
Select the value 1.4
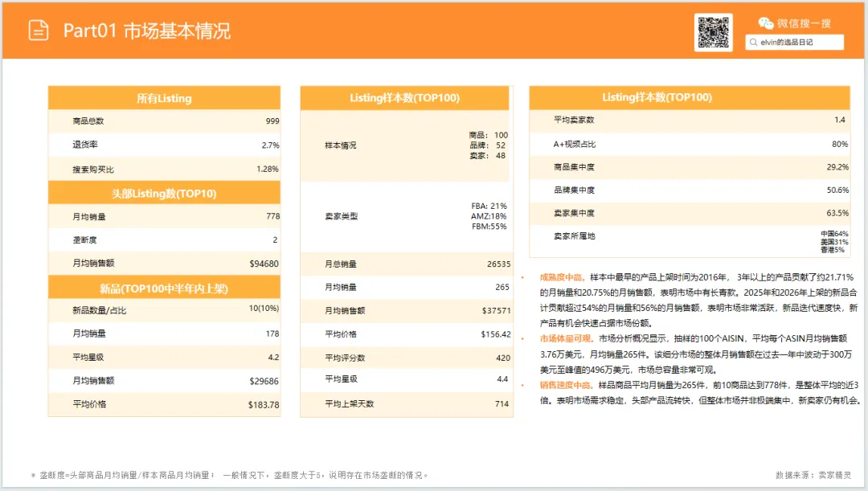click(x=840, y=120)
